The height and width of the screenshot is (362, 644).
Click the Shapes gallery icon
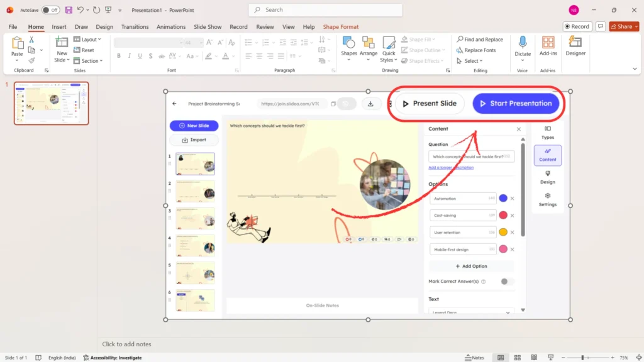tap(349, 46)
